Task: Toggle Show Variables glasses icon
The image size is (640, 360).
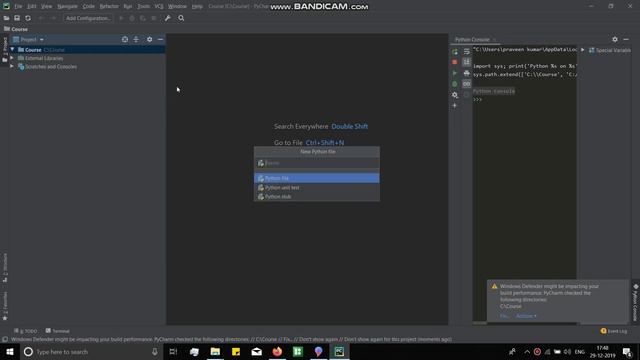Action: click(467, 84)
